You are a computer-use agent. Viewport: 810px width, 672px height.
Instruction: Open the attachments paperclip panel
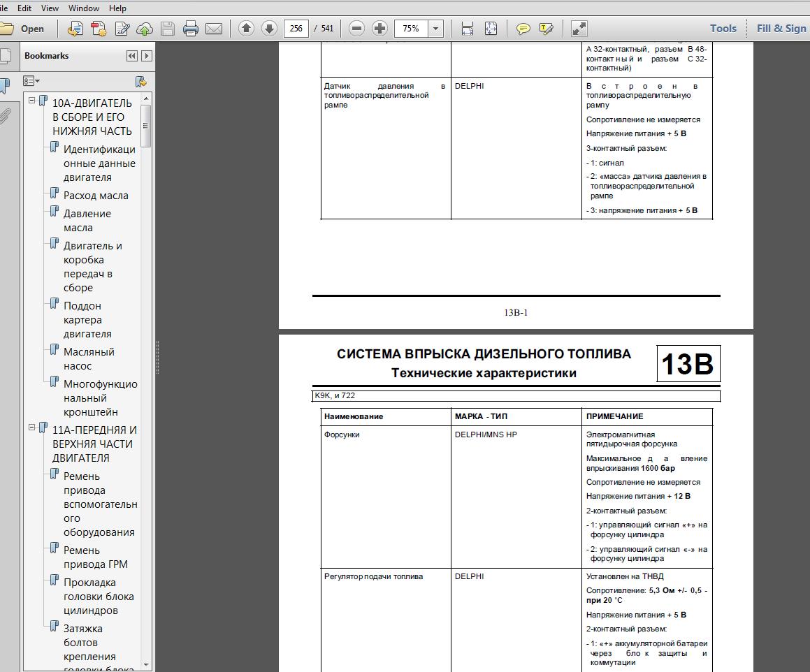point(5,116)
